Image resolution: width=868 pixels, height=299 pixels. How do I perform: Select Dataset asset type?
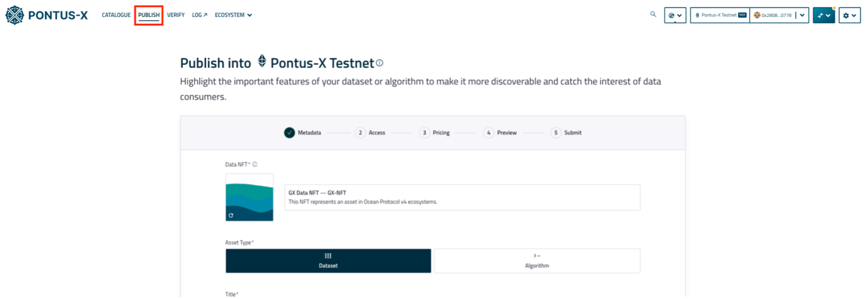pyautogui.click(x=328, y=261)
